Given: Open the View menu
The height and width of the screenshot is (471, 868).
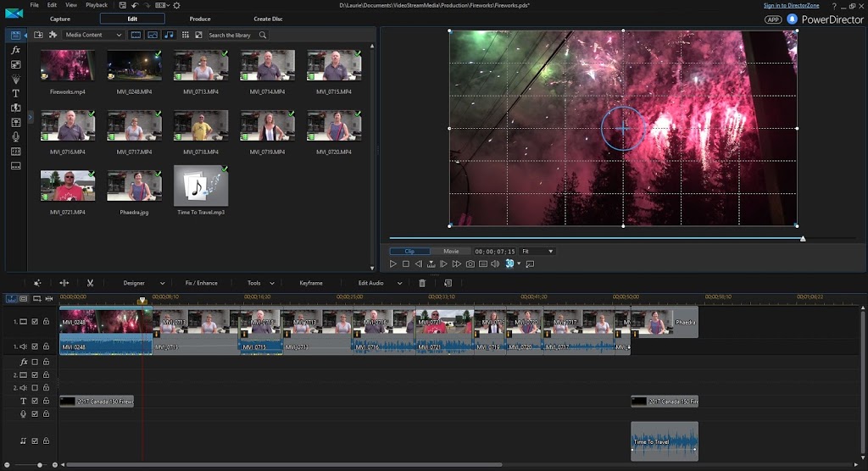Looking at the screenshot, I should point(71,5).
